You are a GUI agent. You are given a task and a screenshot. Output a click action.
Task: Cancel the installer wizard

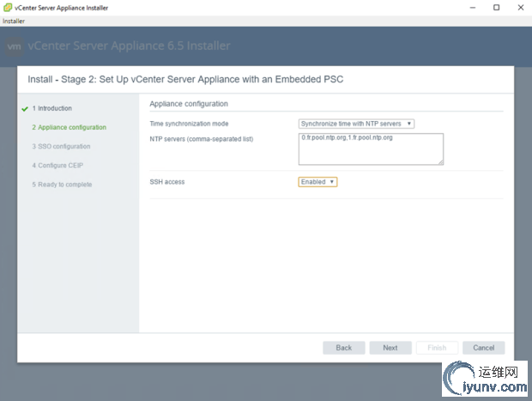coord(483,348)
